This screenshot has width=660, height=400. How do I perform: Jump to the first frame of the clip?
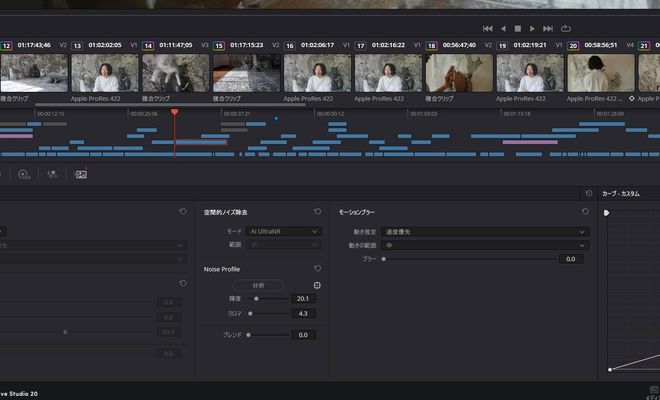(x=488, y=29)
